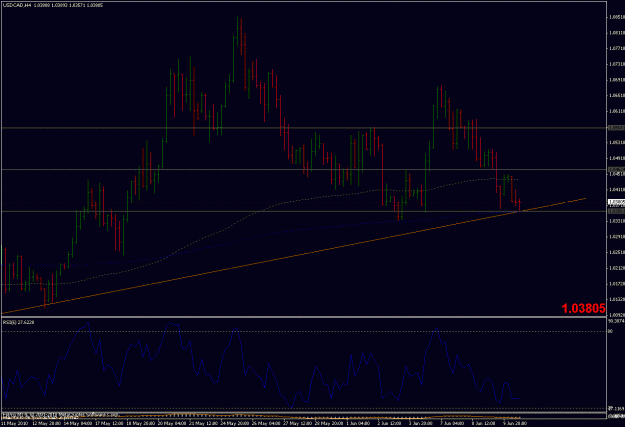Click the 2 Jun 12:00 time label

(x=389, y=423)
